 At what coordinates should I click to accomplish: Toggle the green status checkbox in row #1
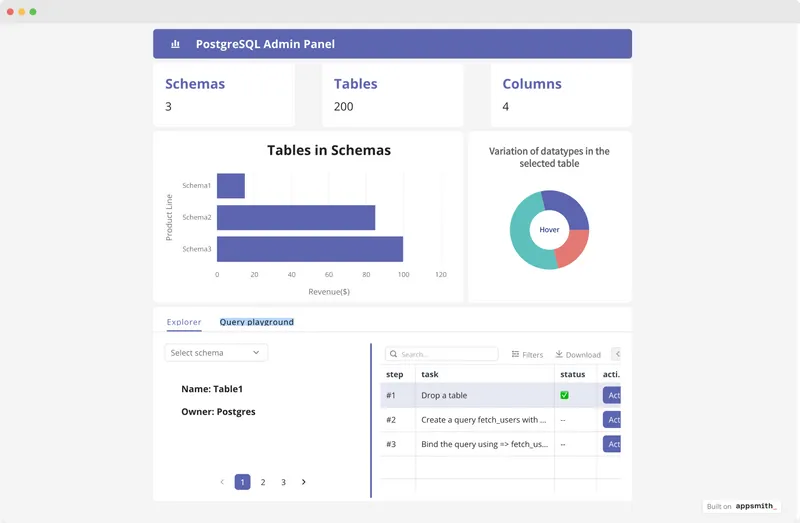coord(564,395)
